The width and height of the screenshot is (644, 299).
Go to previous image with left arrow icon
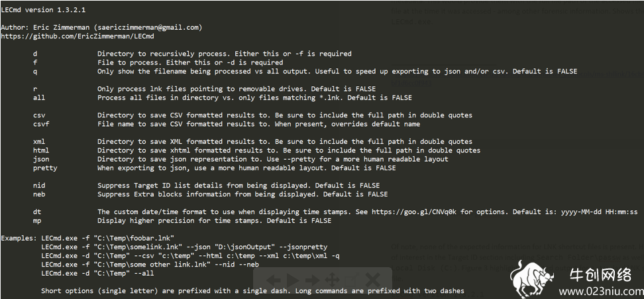point(274,281)
